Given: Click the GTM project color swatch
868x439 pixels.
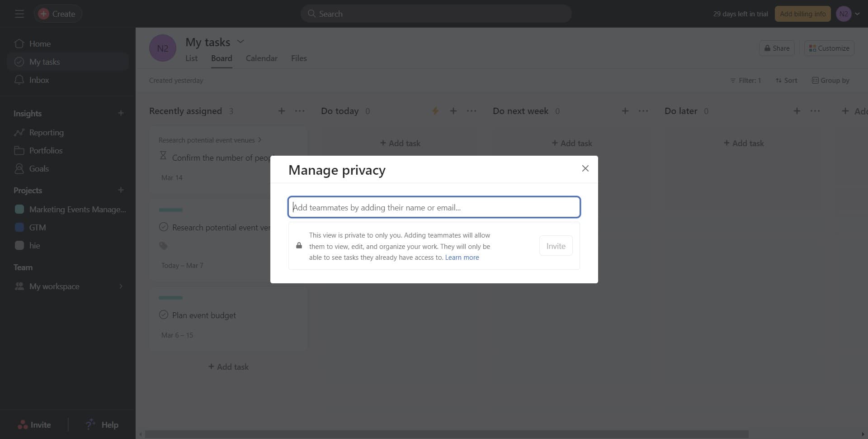Looking at the screenshot, I should (19, 227).
